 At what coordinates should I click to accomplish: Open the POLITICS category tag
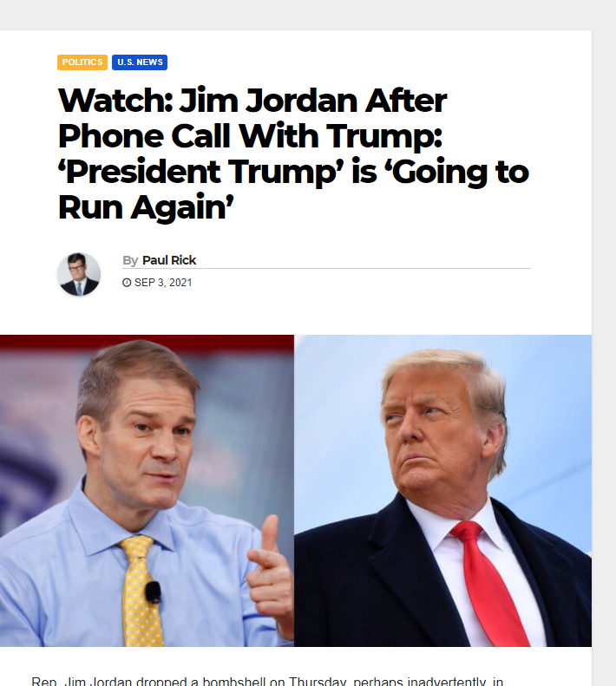pos(82,62)
